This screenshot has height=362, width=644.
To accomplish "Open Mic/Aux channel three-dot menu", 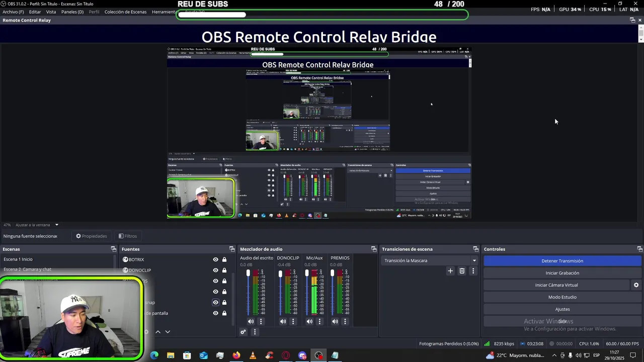I will pos(319,321).
